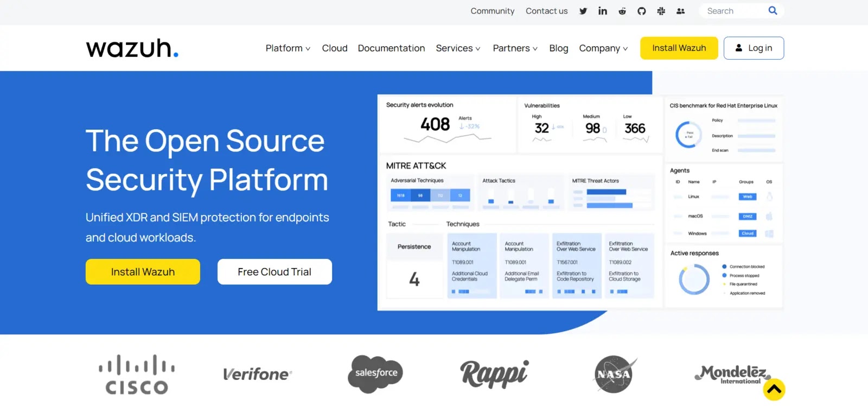Screen dimensions: 868x406
Task: Click the Verifone logo
Action: (258, 374)
